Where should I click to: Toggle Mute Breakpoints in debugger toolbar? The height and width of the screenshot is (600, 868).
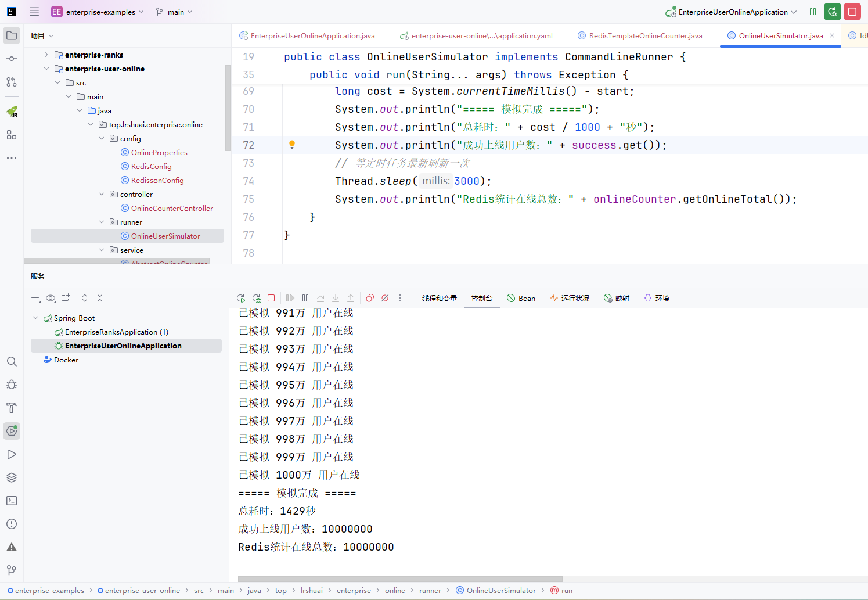tap(385, 298)
